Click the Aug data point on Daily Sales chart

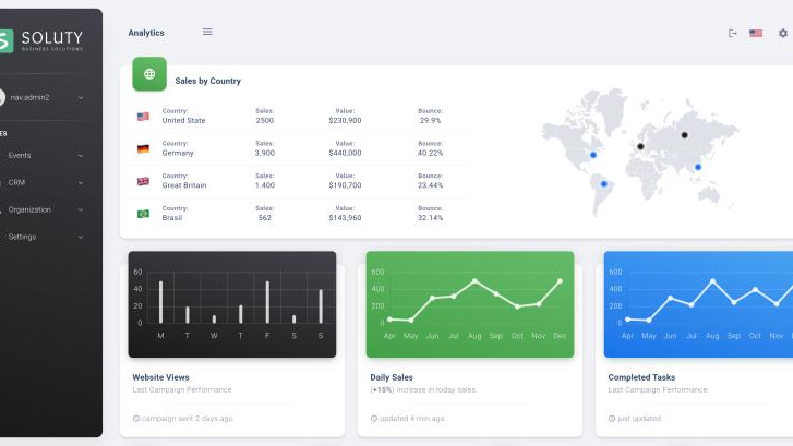pos(474,281)
